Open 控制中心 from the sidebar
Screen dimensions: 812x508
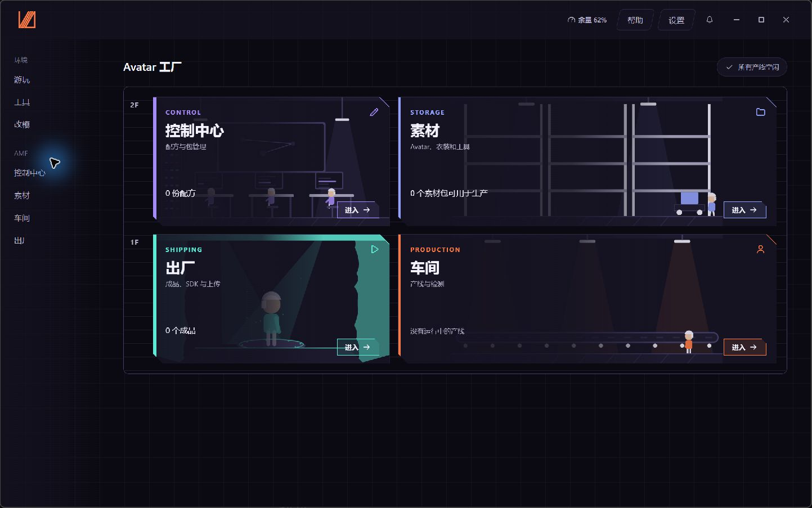pyautogui.click(x=30, y=173)
